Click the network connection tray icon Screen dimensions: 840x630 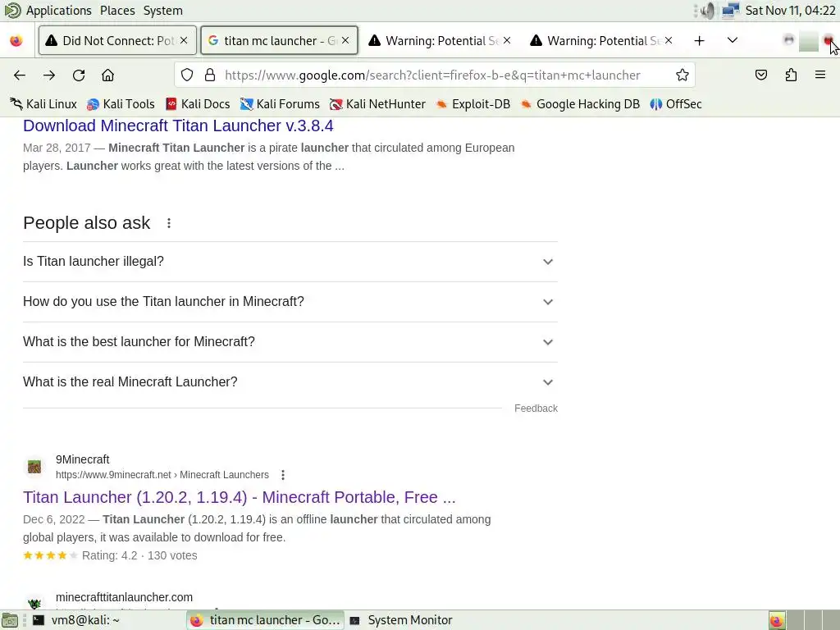coord(730,11)
